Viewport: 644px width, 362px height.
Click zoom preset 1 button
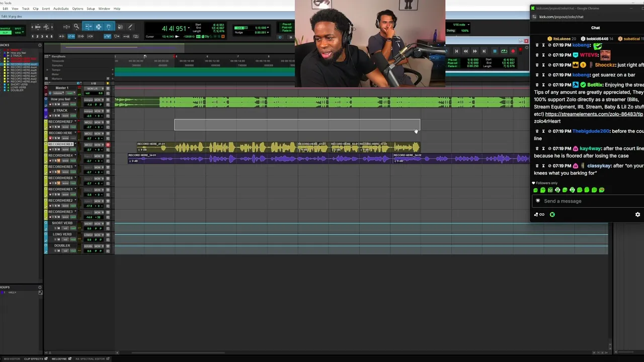tap(33, 36)
